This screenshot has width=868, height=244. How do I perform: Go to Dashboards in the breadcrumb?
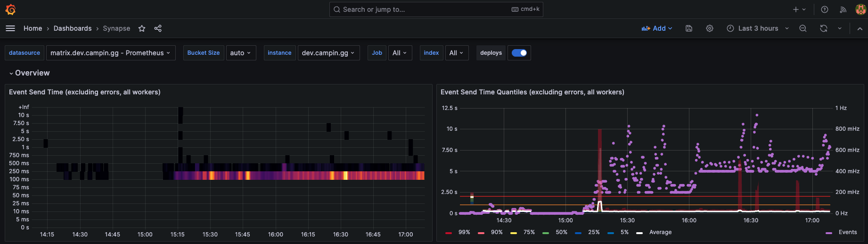(x=73, y=28)
